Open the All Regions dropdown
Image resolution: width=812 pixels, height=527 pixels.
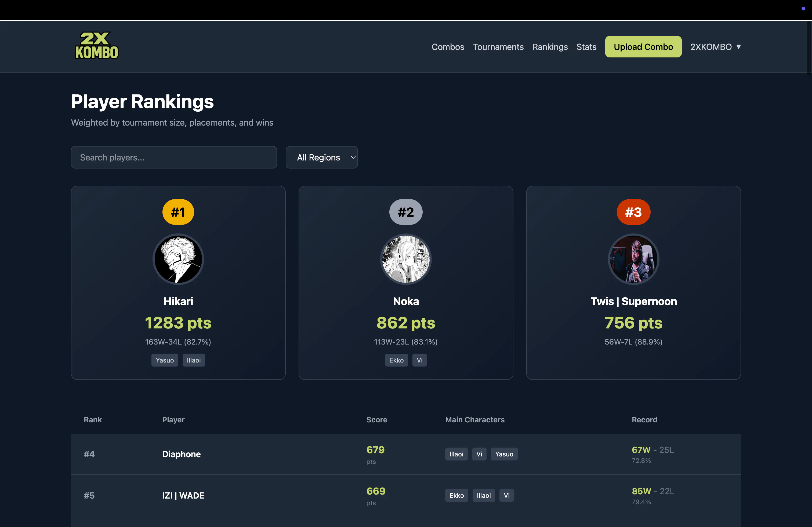[x=321, y=157]
